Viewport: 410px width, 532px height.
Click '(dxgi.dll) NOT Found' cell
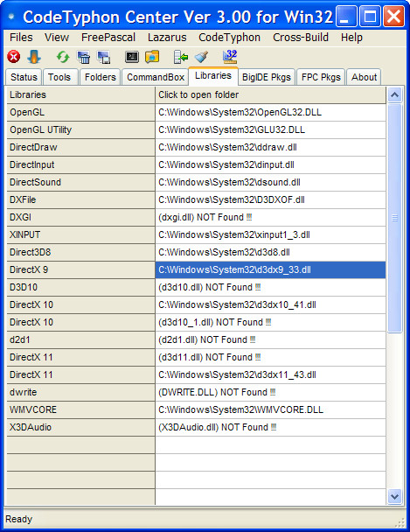(270, 217)
